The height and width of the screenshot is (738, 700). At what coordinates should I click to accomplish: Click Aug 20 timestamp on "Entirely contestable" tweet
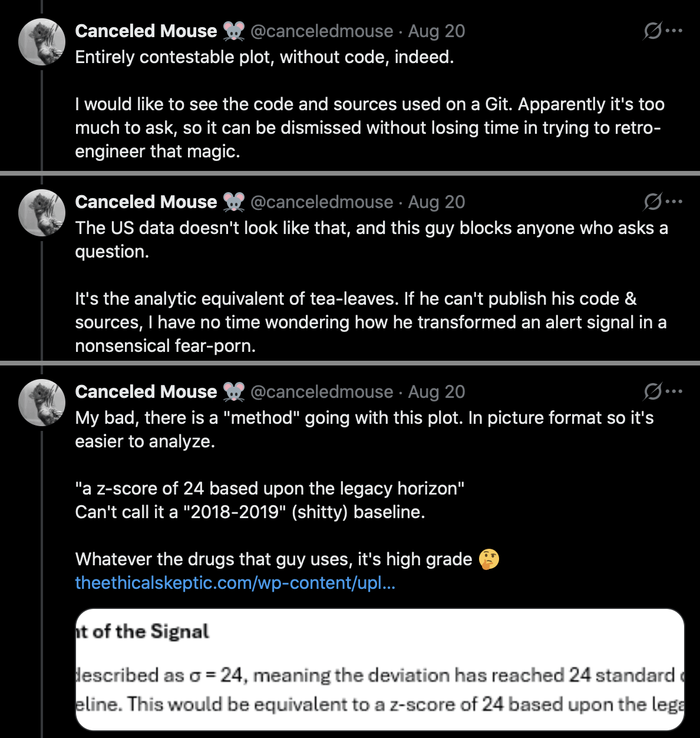(437, 31)
